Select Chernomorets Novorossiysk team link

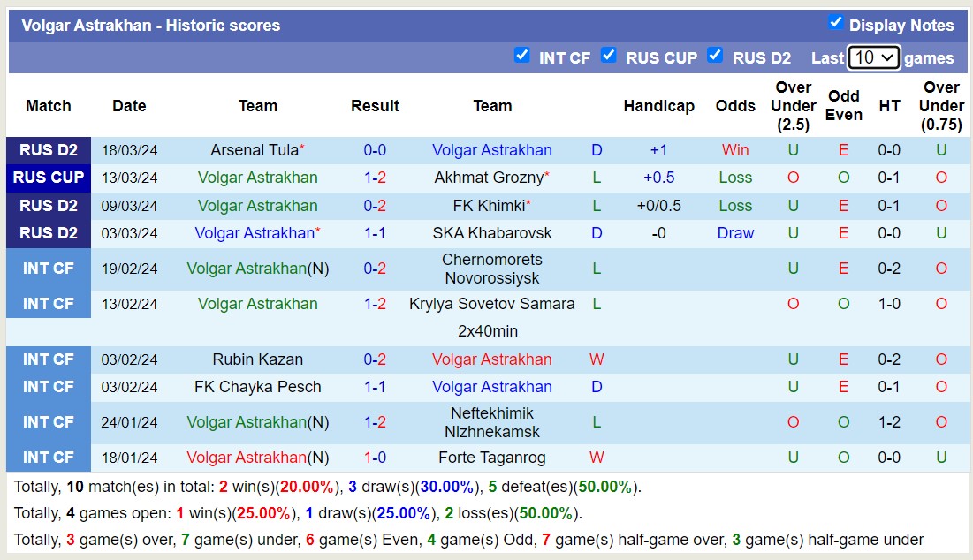coord(492,269)
